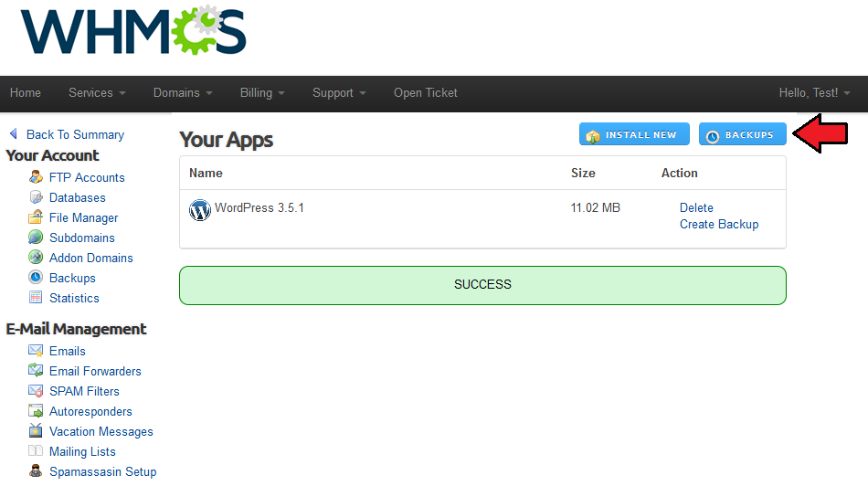Click the Addon Domains globe icon

click(36, 258)
